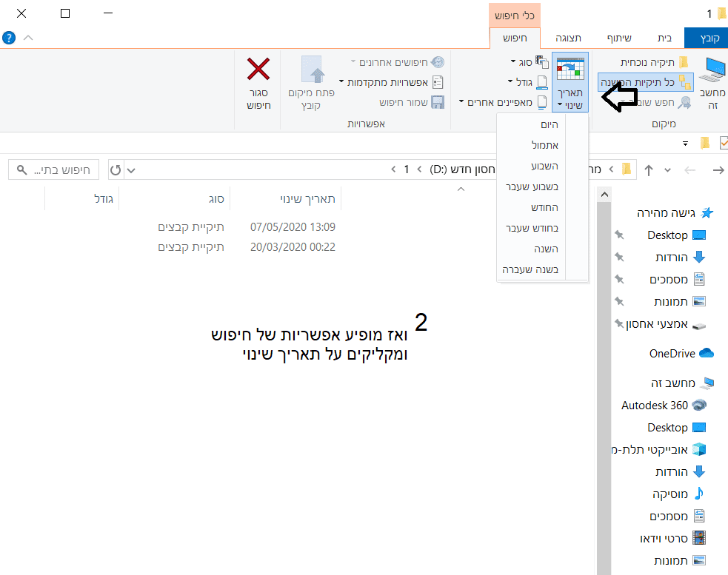Click the search box חיפוש בתי
The height and width of the screenshot is (575, 728).
(x=53, y=170)
